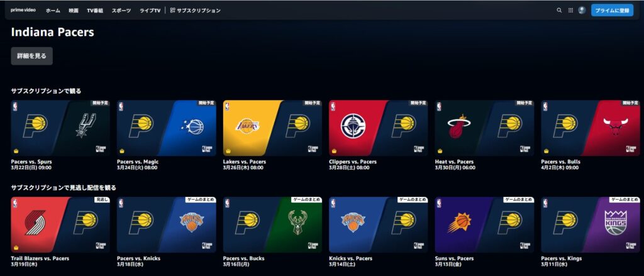The image size is (644, 276).
Task: Go to ライブTV section
Action: point(150,11)
